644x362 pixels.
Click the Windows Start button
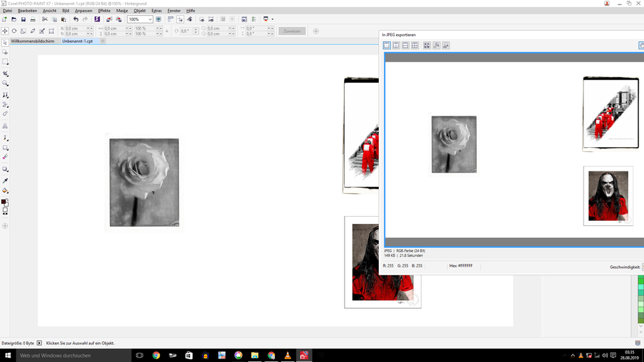coord(7,355)
